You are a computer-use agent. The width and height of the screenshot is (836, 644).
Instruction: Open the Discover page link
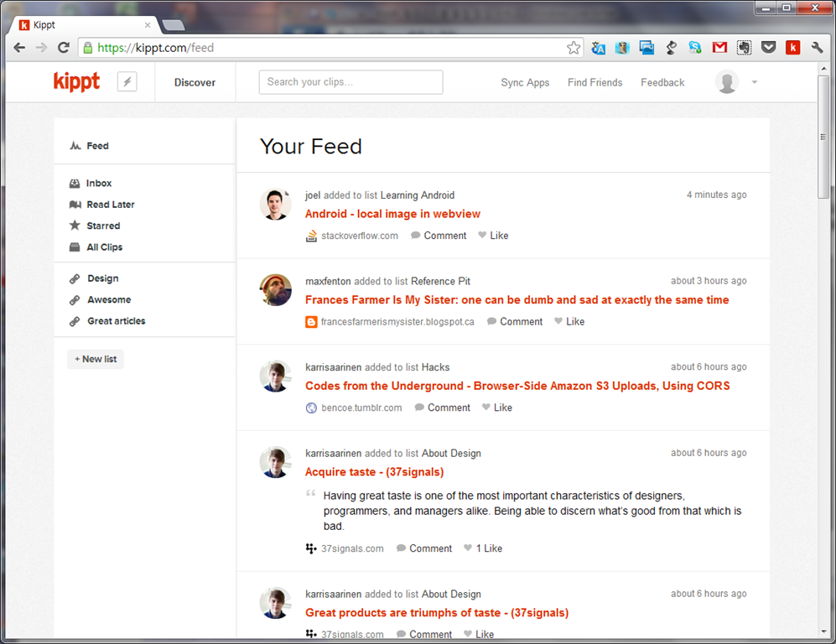pos(195,82)
